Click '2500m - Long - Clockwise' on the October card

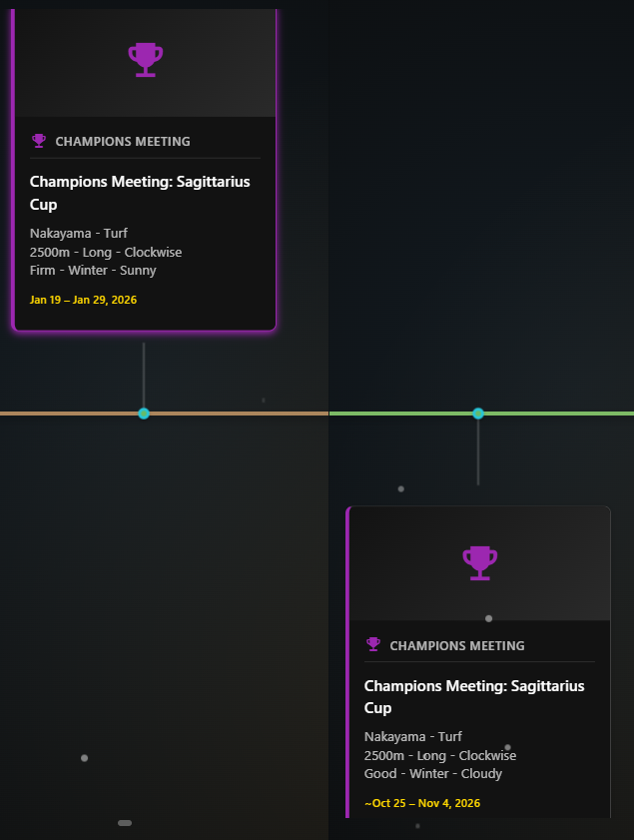click(x=440, y=755)
